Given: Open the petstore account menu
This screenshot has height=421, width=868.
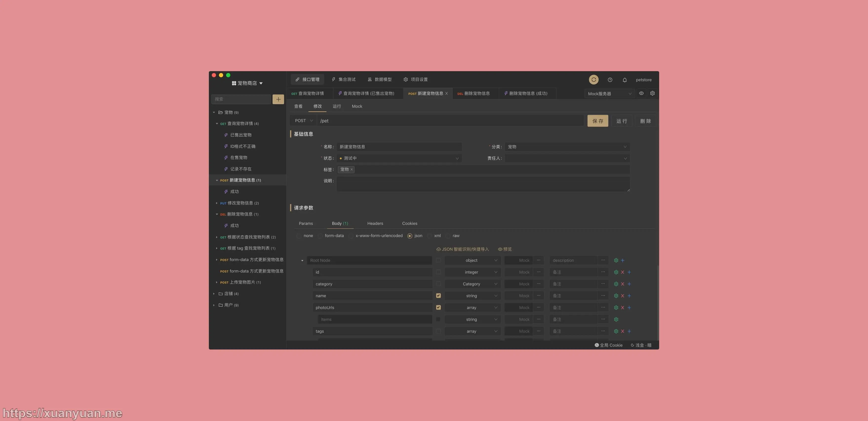Looking at the screenshot, I should 644,80.
